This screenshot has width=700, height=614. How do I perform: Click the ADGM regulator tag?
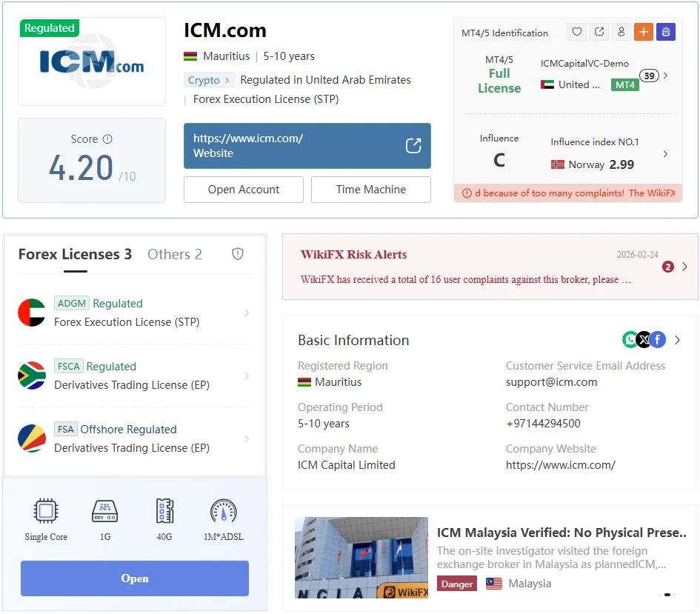click(x=71, y=304)
